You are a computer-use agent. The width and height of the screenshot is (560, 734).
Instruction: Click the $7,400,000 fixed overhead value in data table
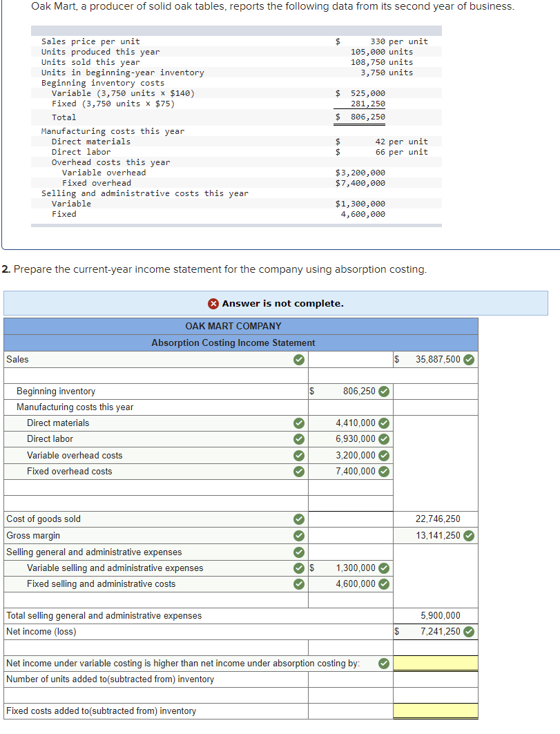pyautogui.click(x=360, y=183)
